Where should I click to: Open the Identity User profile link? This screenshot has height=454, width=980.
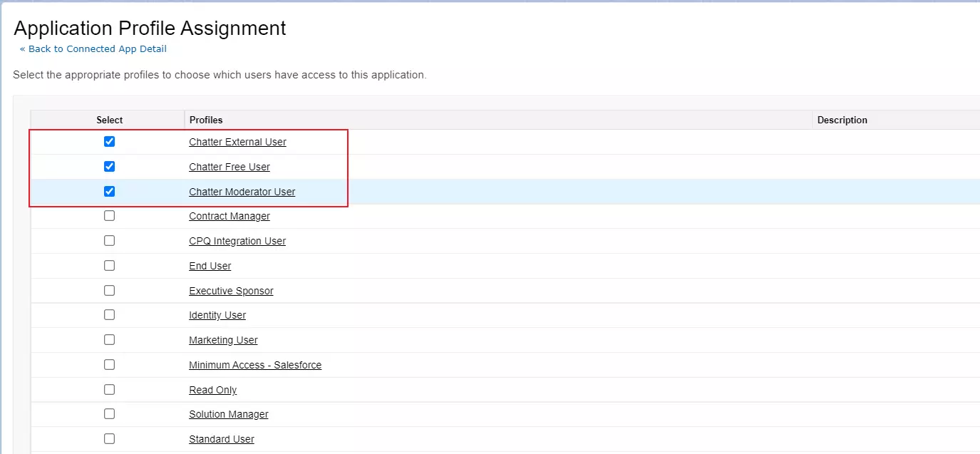click(x=217, y=315)
